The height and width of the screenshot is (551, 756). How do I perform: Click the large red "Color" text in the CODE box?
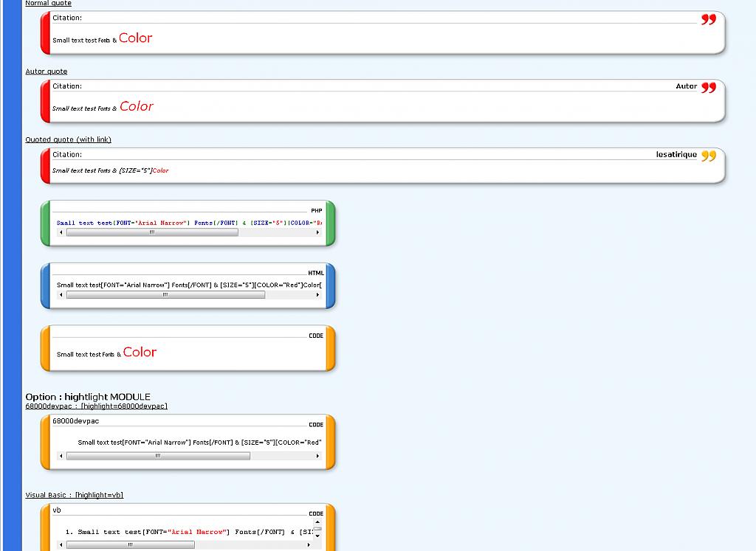140,353
